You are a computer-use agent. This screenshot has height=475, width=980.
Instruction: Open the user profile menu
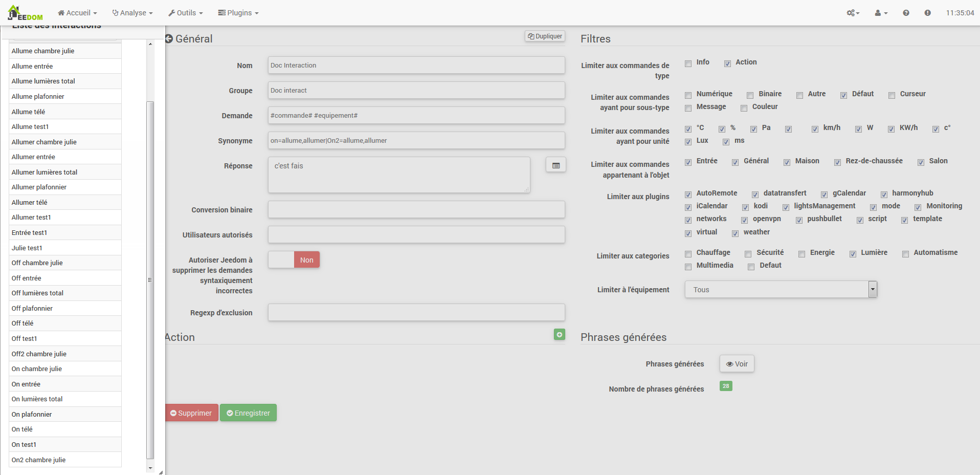coord(881,13)
